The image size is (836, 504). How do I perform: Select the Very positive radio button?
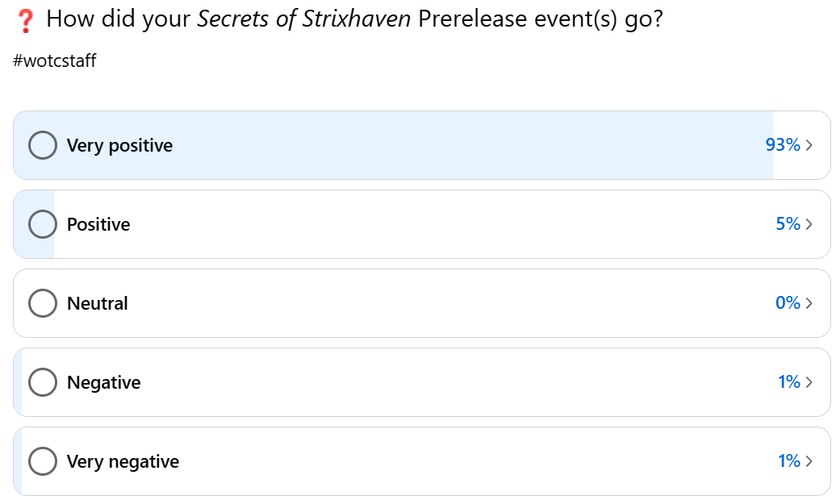43,145
